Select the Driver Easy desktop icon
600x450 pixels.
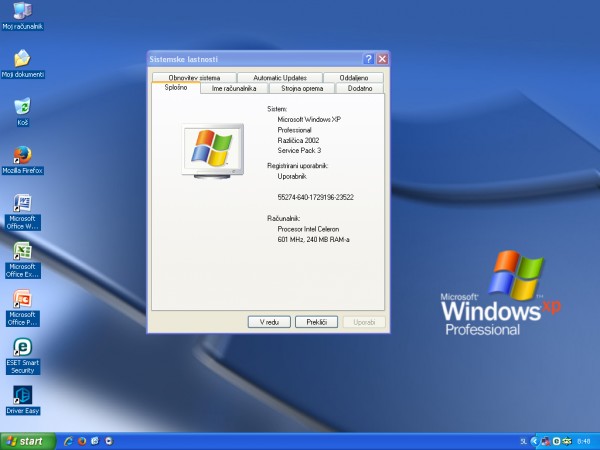point(23,400)
